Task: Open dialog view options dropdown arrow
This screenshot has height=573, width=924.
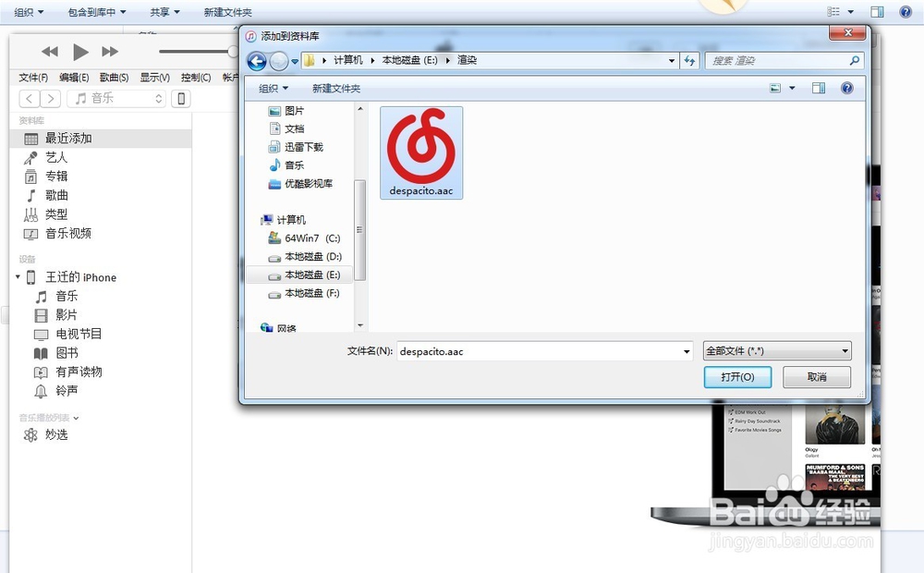Action: 792,89
